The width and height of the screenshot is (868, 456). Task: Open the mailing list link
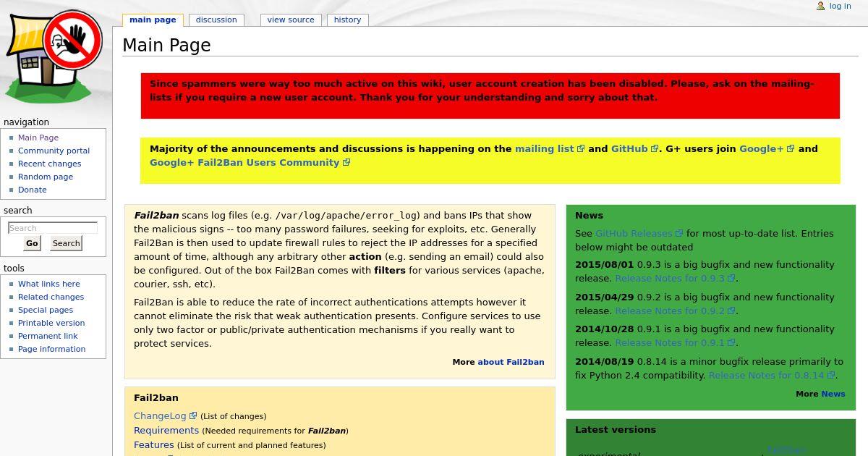544,148
